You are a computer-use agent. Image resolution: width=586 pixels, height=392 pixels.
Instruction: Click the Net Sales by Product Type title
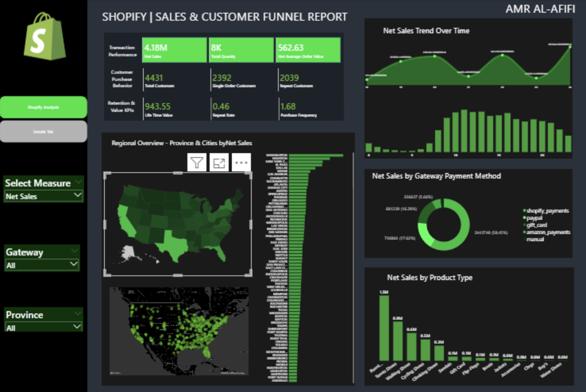click(430, 277)
